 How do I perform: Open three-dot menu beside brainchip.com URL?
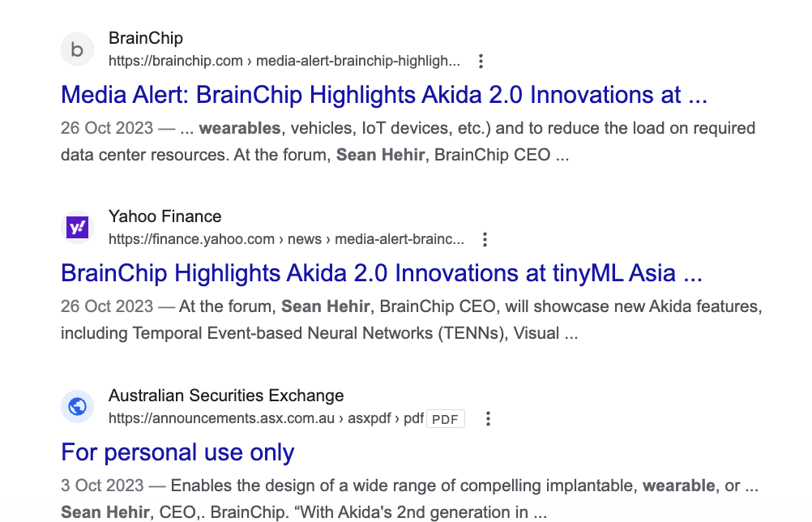(481, 61)
